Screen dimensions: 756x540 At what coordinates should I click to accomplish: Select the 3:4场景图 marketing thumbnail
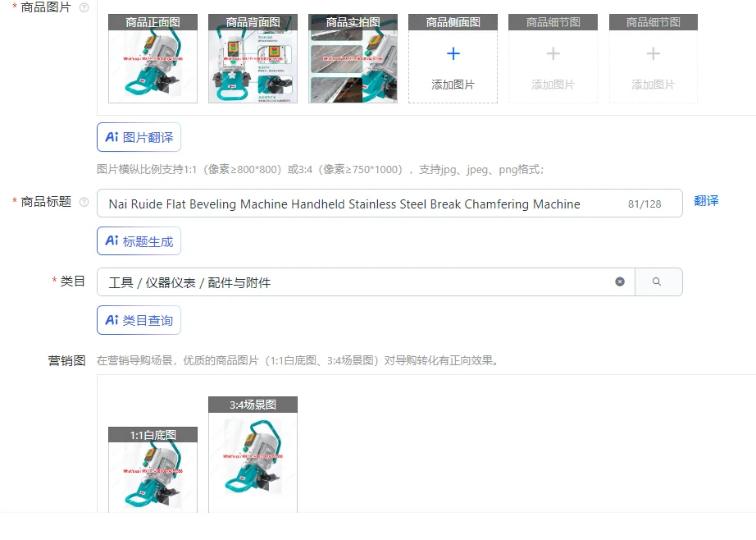(253, 455)
